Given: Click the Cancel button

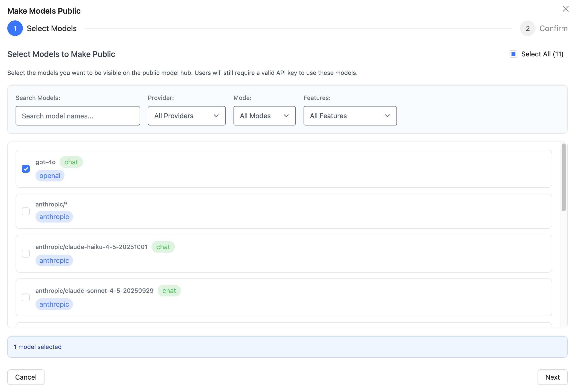Looking at the screenshot, I should tap(26, 377).
